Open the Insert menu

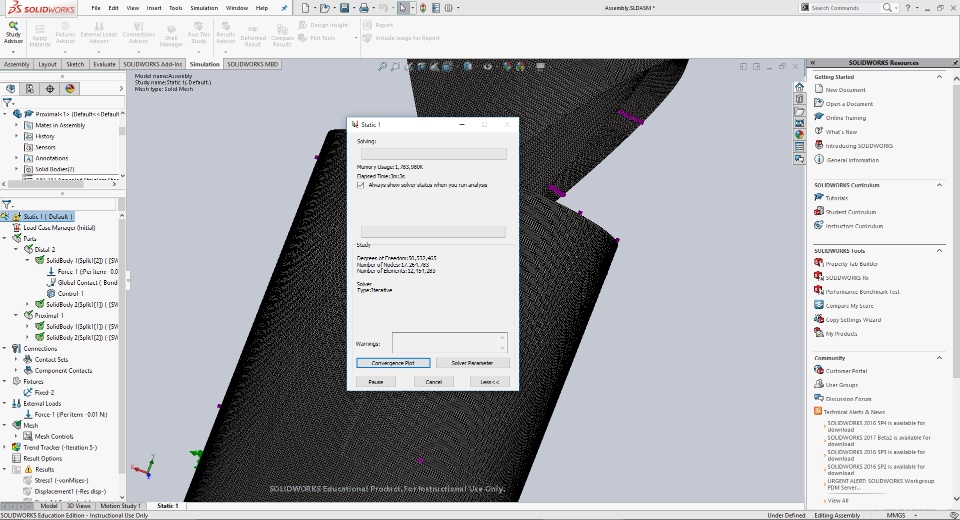pyautogui.click(x=154, y=8)
